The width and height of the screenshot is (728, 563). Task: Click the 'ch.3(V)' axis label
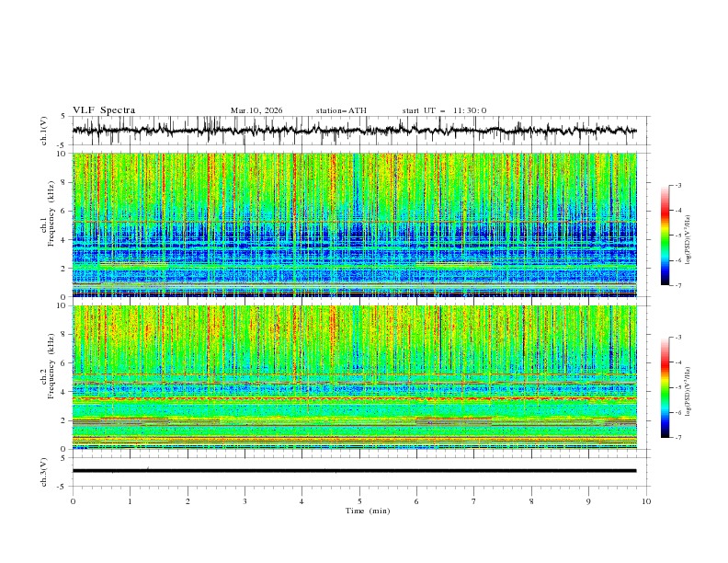pyautogui.click(x=44, y=472)
